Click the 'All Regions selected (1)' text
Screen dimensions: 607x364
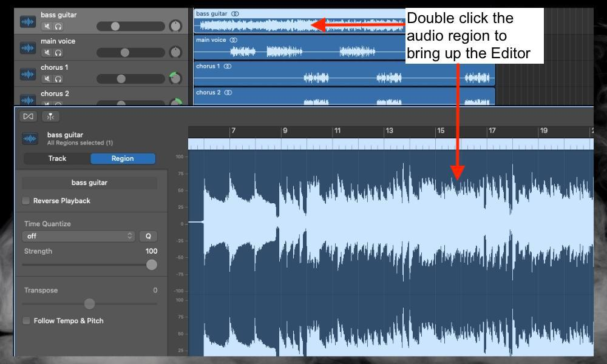coord(80,143)
